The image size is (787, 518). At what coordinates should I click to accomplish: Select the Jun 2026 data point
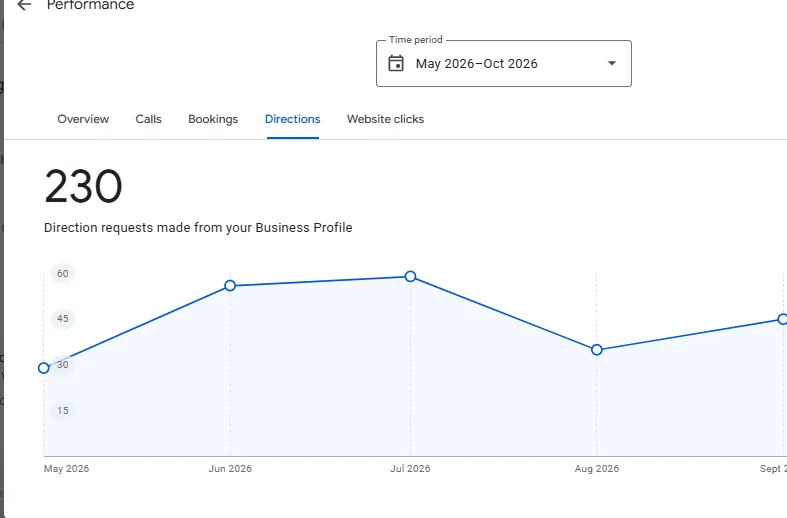pyautogui.click(x=230, y=286)
